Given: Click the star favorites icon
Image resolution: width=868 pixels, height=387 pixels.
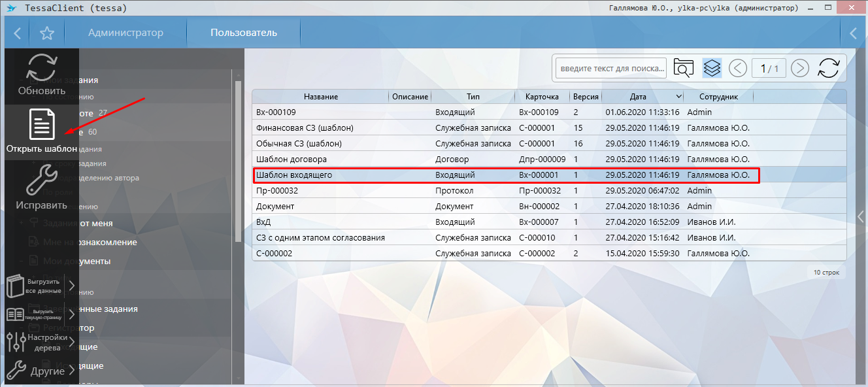Looking at the screenshot, I should click(x=47, y=33).
